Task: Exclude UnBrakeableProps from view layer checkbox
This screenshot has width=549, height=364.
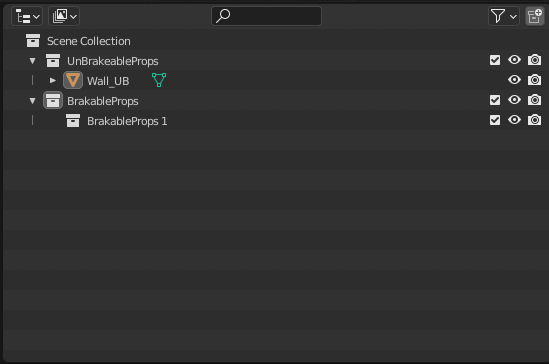Action: [x=495, y=60]
